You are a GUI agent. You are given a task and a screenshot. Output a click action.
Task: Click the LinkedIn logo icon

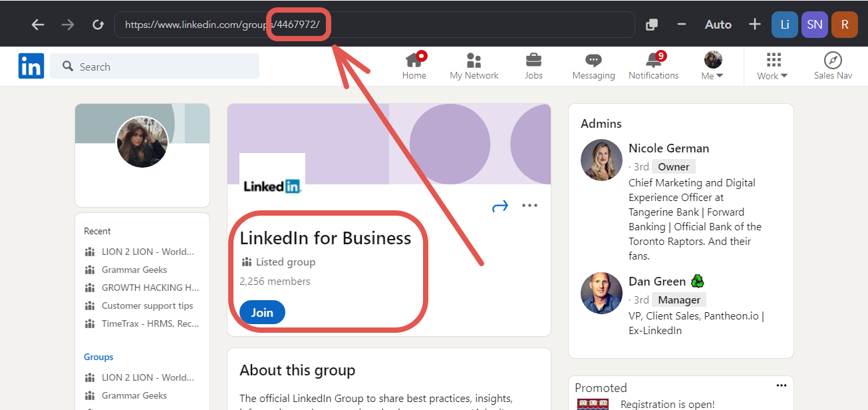point(31,66)
